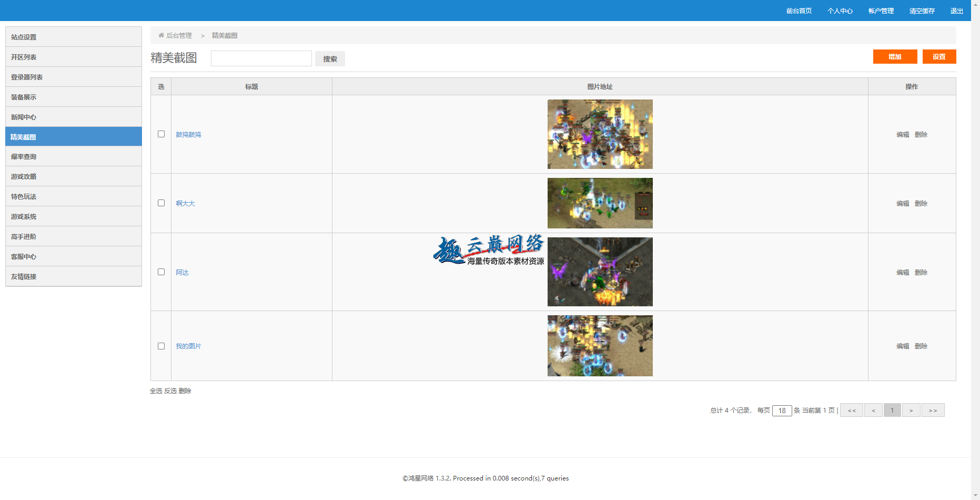The image size is (980, 500).
Task: Click the orange 增加 button
Action: [895, 56]
